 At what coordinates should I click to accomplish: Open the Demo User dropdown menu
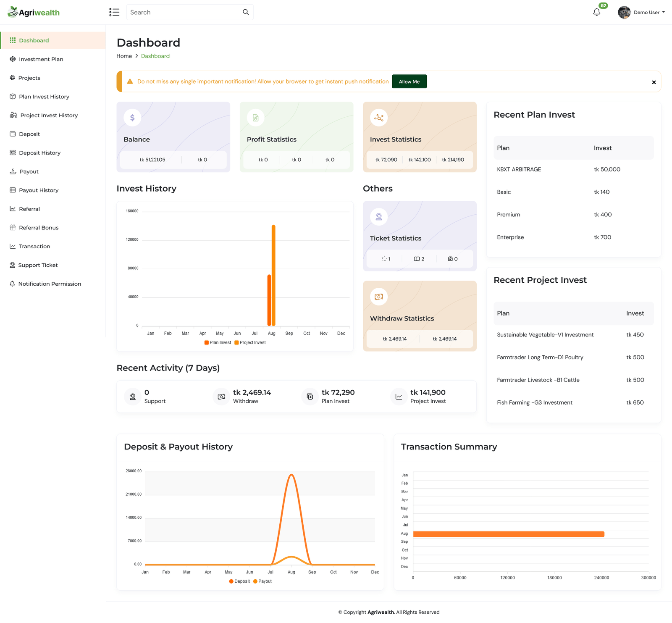click(641, 12)
